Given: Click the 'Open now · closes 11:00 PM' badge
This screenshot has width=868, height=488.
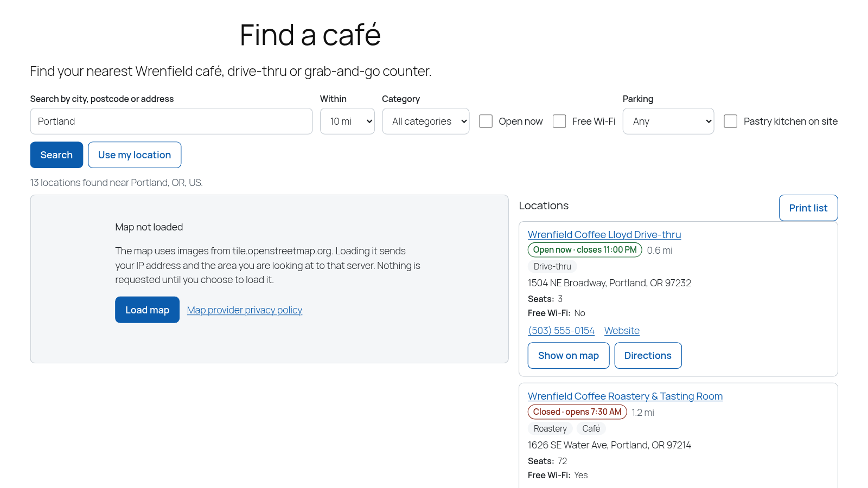Looking at the screenshot, I should pos(585,250).
